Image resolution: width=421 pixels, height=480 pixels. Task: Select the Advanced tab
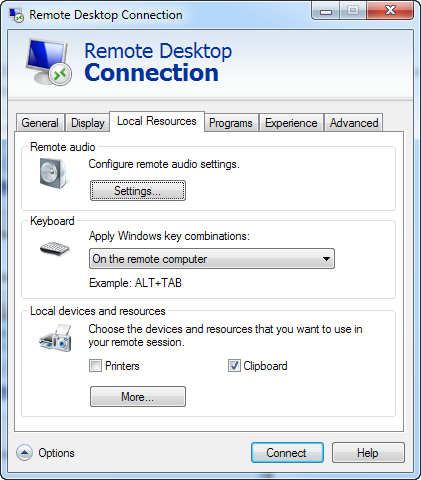354,123
